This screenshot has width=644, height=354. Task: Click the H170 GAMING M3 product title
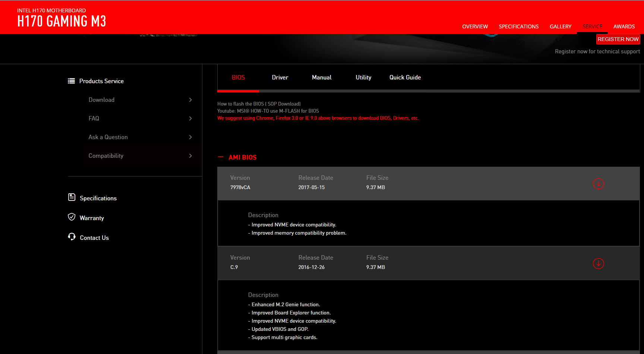(x=61, y=21)
